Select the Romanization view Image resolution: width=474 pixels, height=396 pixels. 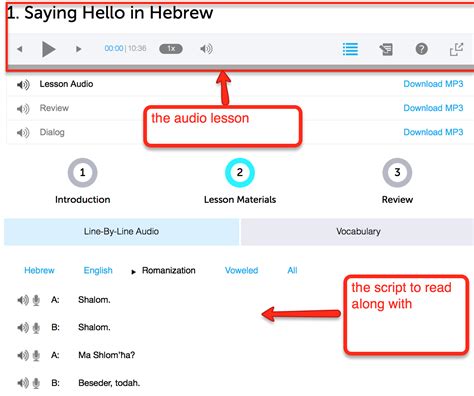coord(169,270)
